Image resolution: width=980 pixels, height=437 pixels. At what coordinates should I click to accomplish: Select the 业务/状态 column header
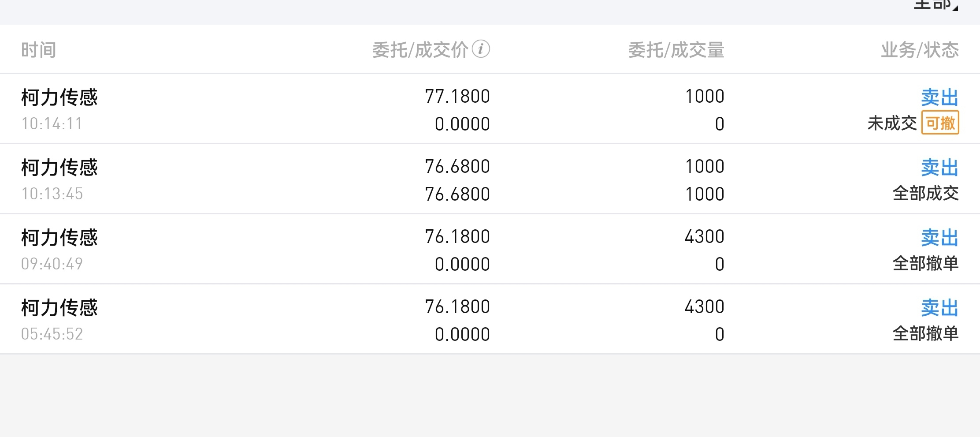920,50
